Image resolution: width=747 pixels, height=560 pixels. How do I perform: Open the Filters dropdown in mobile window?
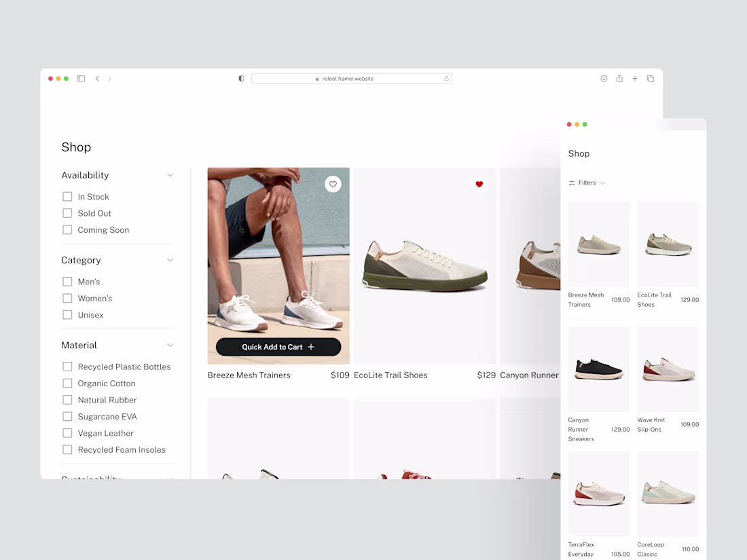[587, 183]
